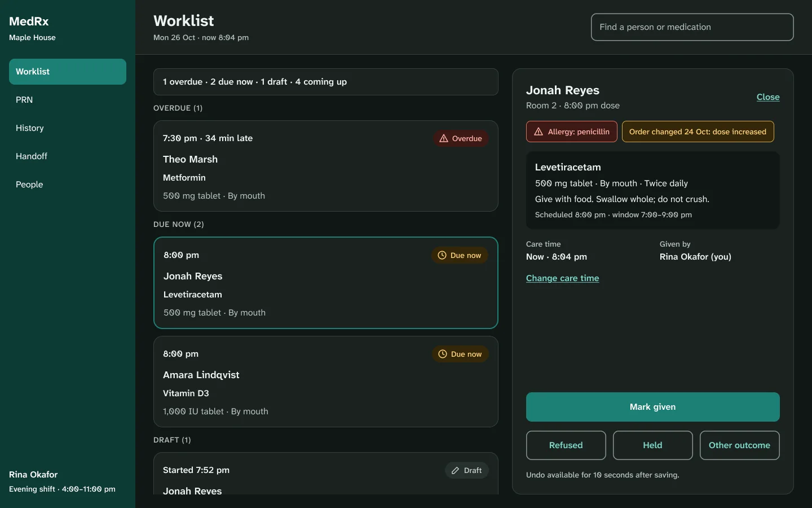Click the DUE NOW (2) section heading

(x=179, y=224)
